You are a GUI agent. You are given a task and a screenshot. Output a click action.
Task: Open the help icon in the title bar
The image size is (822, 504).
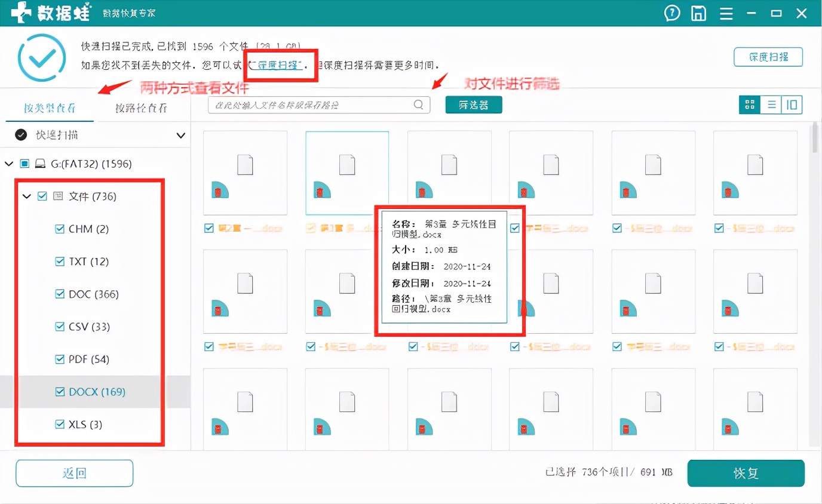point(671,13)
